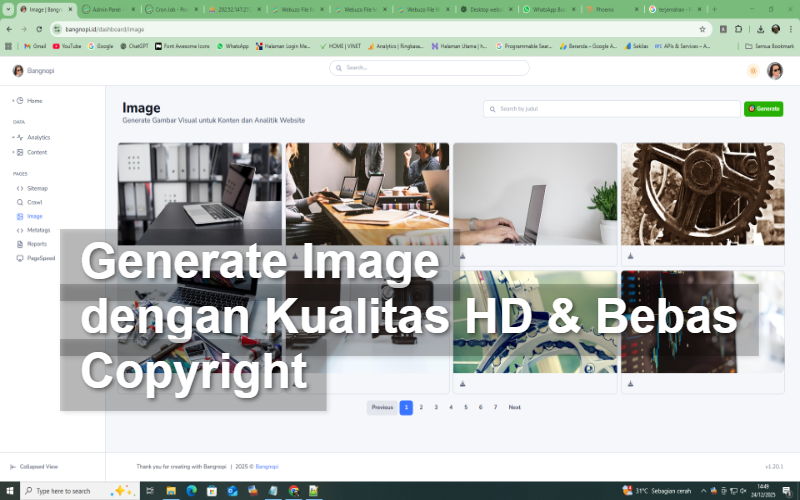Screen dimensions: 800x500
Task: Click the Crawl magnifier icon in sidebar
Action: (20, 202)
